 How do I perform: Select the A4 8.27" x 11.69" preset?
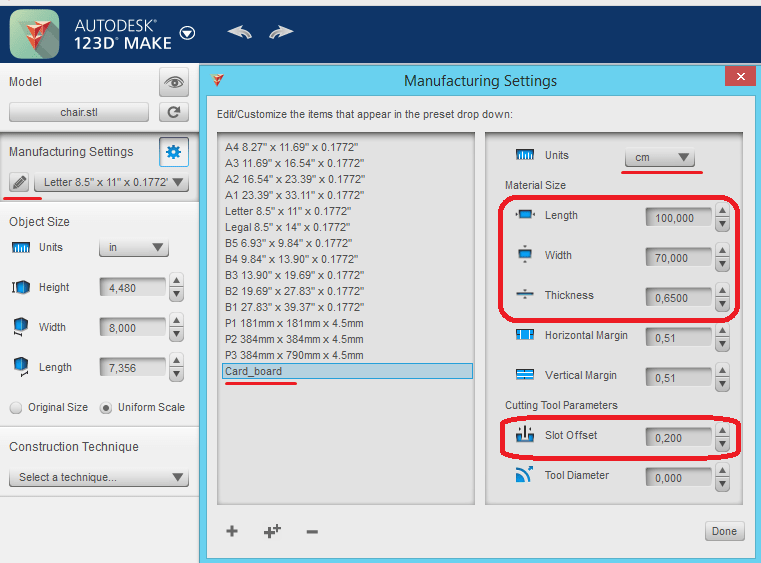coord(291,147)
